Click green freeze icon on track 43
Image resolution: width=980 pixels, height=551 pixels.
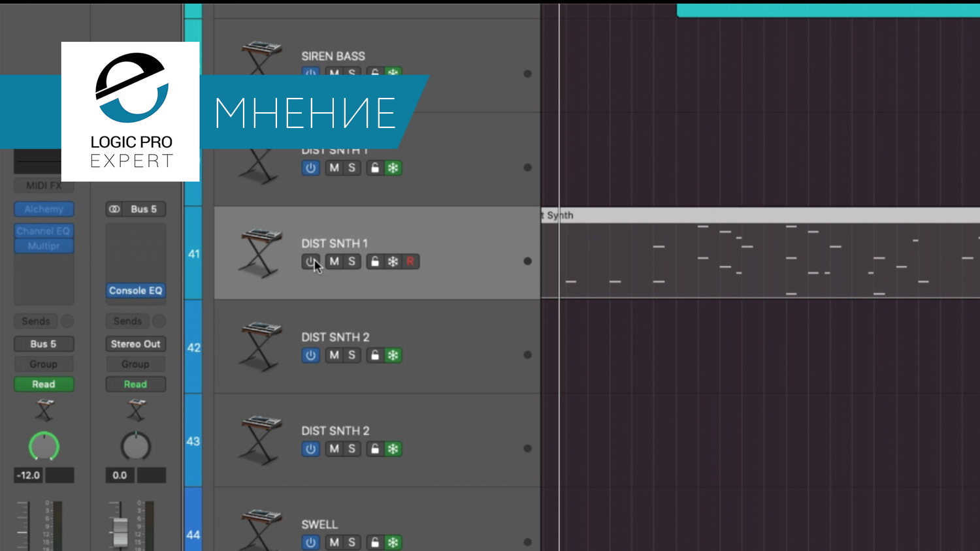pos(393,449)
